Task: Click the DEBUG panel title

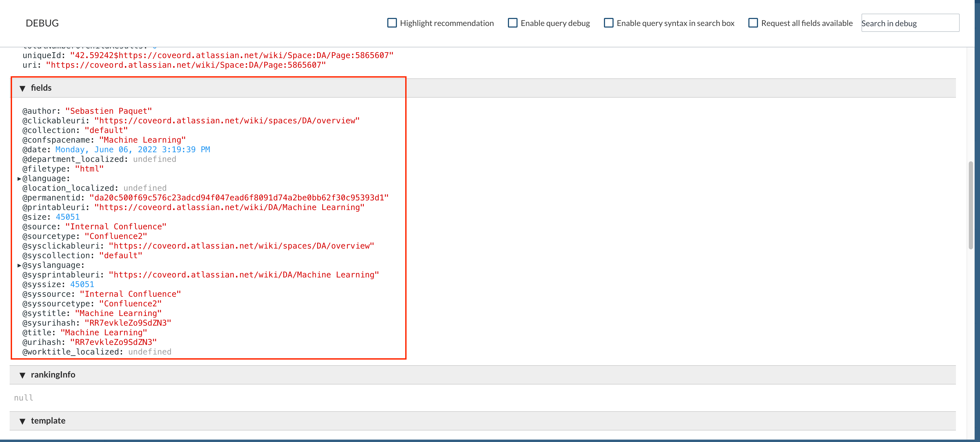Action: [x=42, y=23]
